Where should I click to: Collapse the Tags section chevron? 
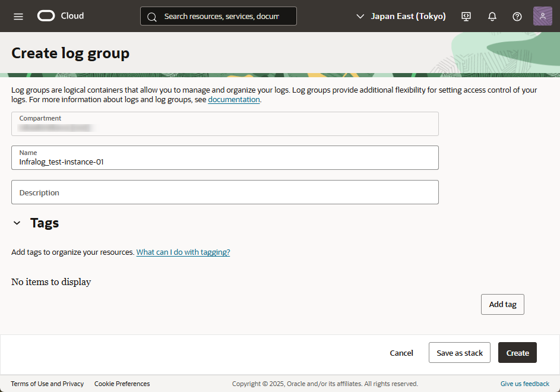coord(17,223)
